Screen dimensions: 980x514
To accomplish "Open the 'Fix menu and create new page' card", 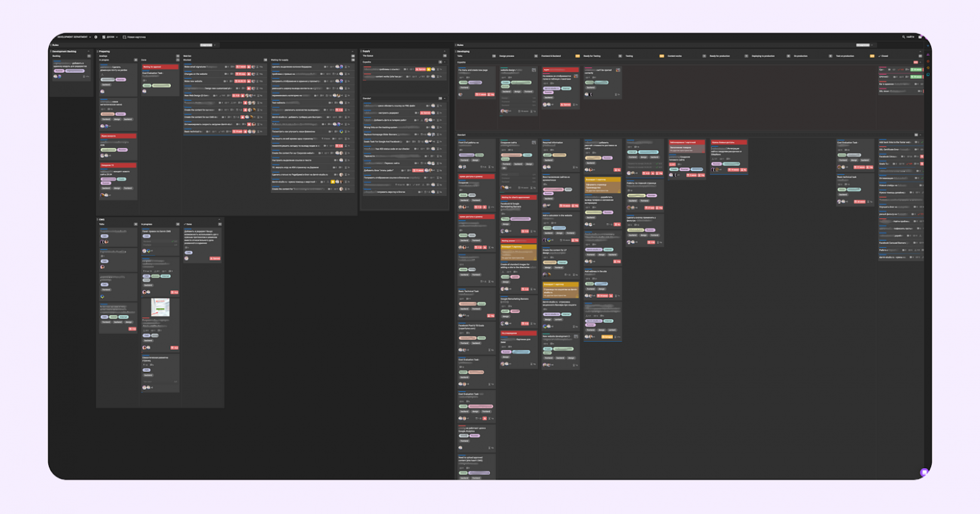I will [x=474, y=70].
